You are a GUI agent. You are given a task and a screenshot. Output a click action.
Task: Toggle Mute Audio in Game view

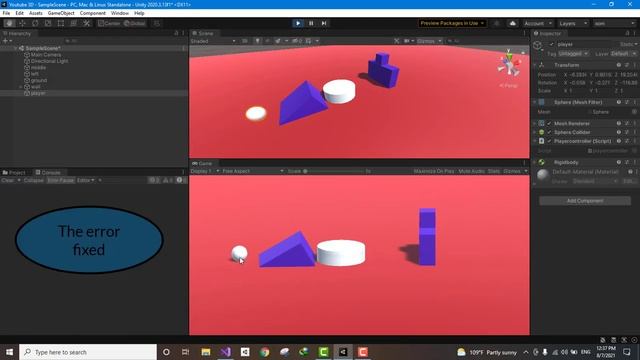471,171
